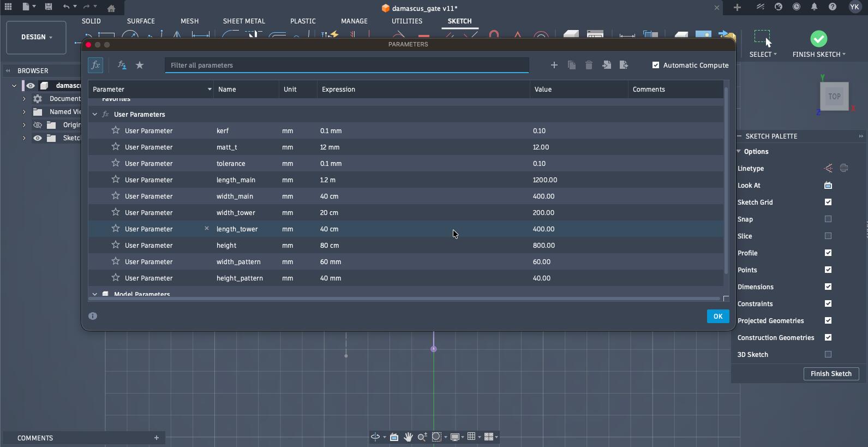Click the Look At icon in Sketch Palette

828,185
